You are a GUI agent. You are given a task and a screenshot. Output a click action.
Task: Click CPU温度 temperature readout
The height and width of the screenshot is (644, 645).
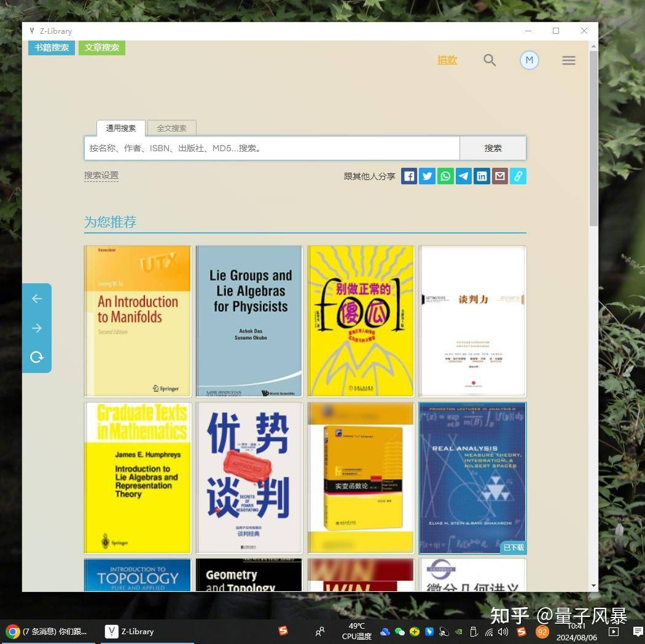click(x=357, y=631)
